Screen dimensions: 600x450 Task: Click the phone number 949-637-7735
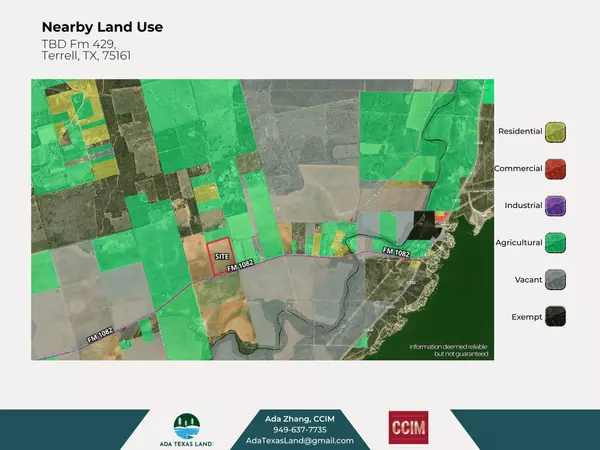pyautogui.click(x=287, y=429)
